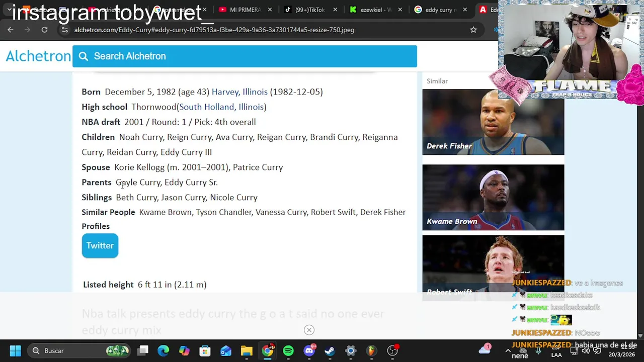Click the Twitter profile button

click(100, 245)
